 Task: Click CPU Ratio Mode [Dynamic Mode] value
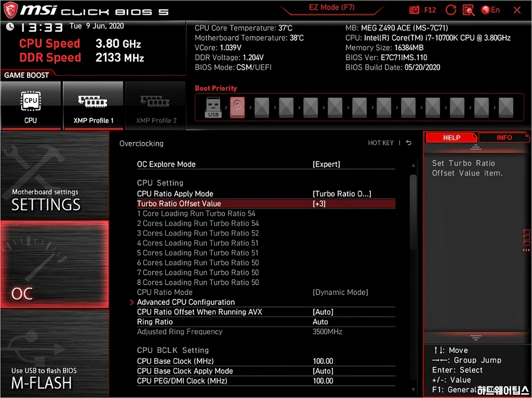pos(340,292)
